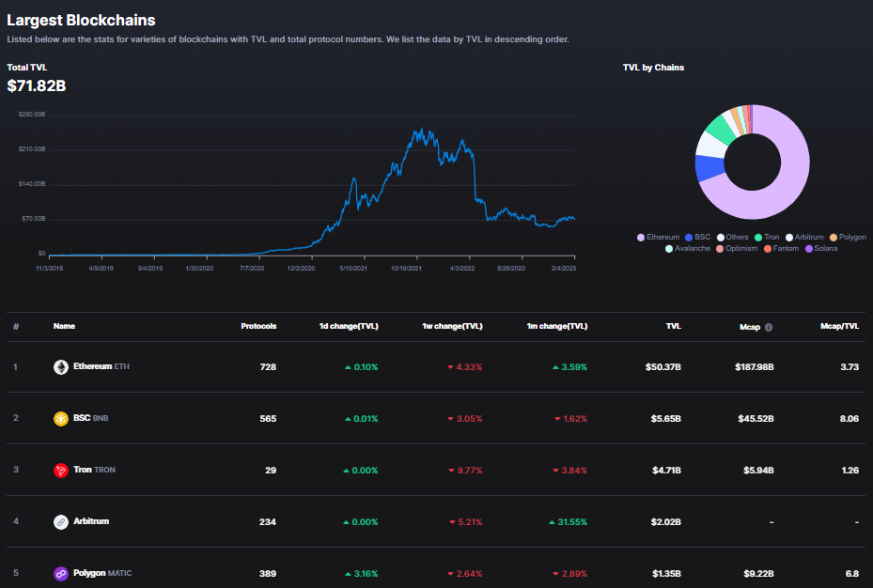Open the Arbitrum chain link
This screenshot has width=873, height=588.
click(91, 521)
